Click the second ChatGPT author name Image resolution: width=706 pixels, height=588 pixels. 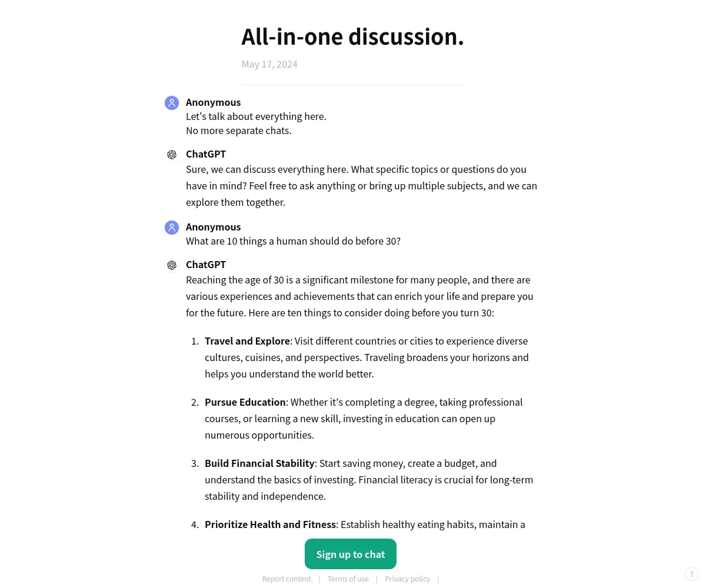click(206, 265)
